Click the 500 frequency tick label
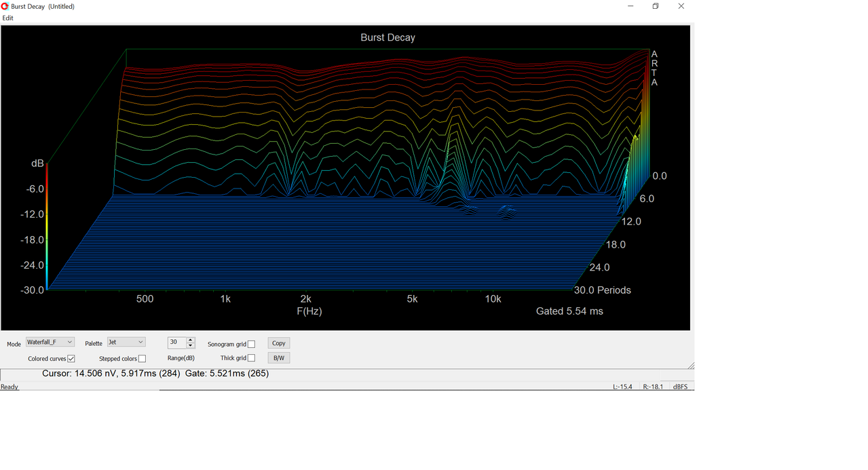 [x=145, y=299]
